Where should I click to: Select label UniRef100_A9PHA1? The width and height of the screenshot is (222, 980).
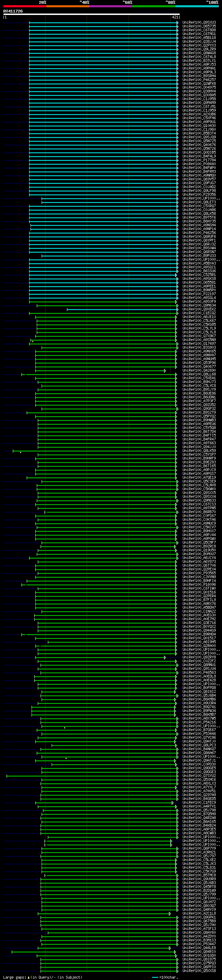tap(199, 68)
